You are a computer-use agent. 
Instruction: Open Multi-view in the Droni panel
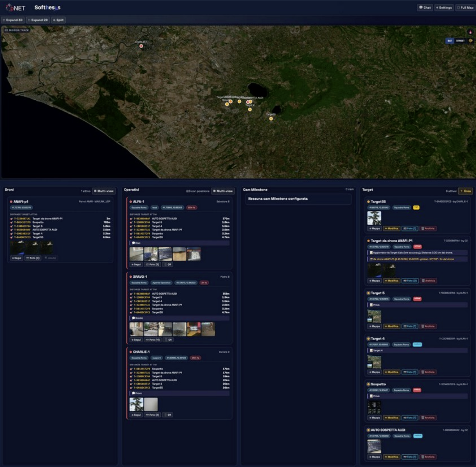(x=104, y=191)
